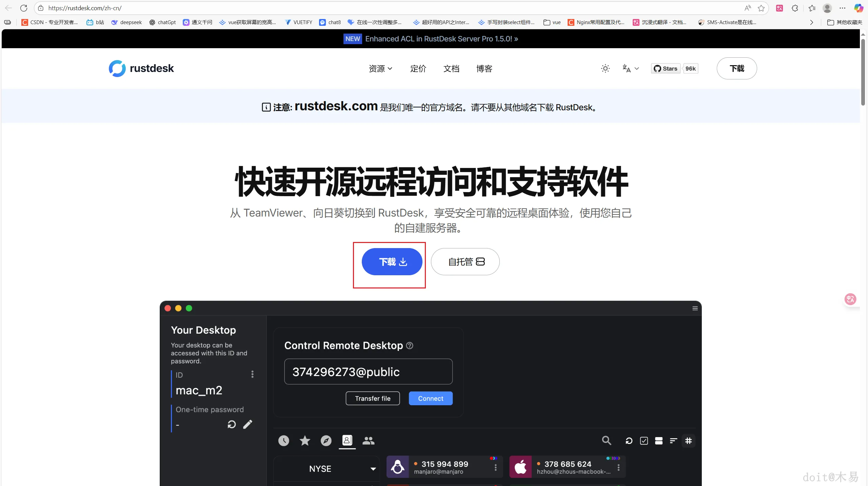Select the 定价 navigation item

coord(418,69)
